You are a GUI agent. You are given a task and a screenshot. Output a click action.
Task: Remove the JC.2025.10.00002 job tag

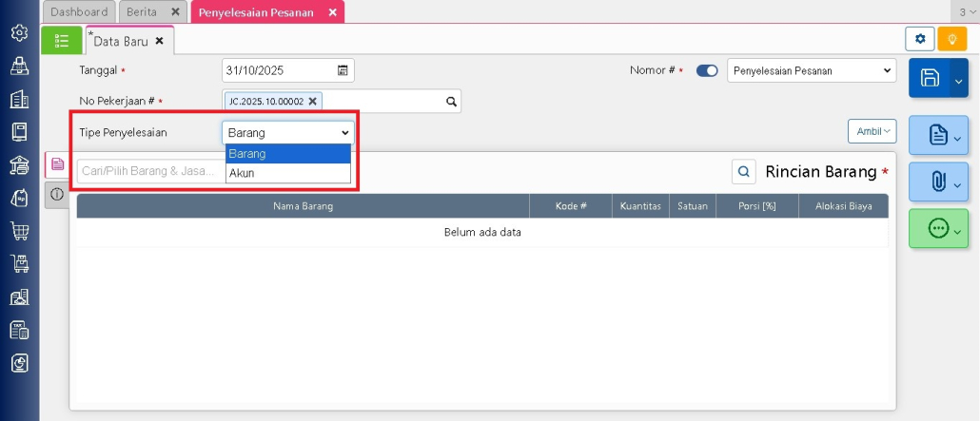pyautogui.click(x=312, y=101)
